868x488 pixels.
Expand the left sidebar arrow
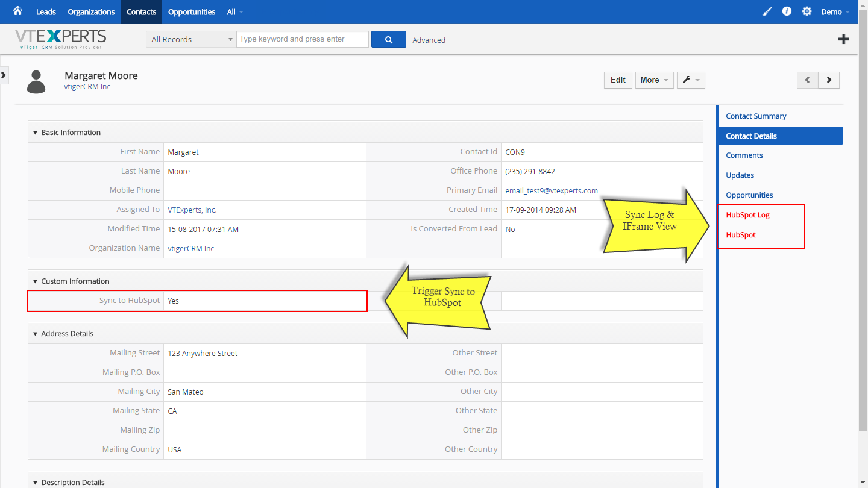click(4, 75)
